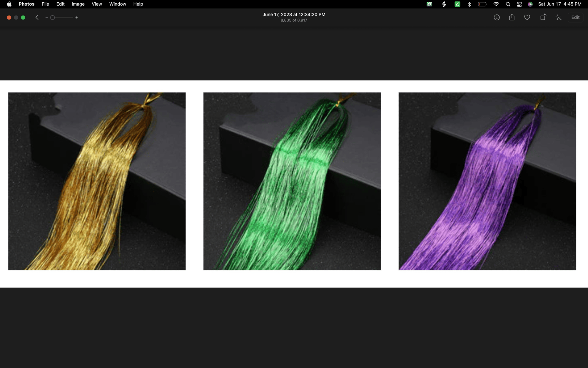Click the Bluetooth menu bar icon

coord(470,4)
